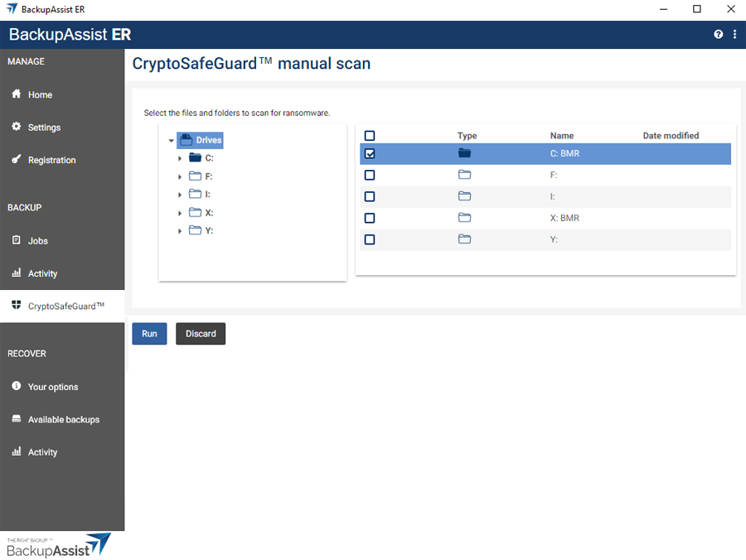Click the Your options info icon

17,385
